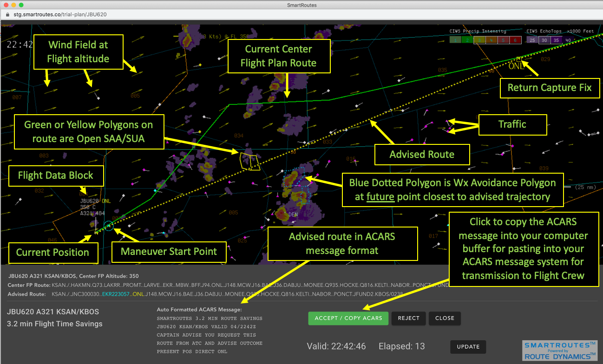Image resolution: width=603 pixels, height=364 pixels.
Task: Click sector label "035" on the map
Action: (x=442, y=70)
